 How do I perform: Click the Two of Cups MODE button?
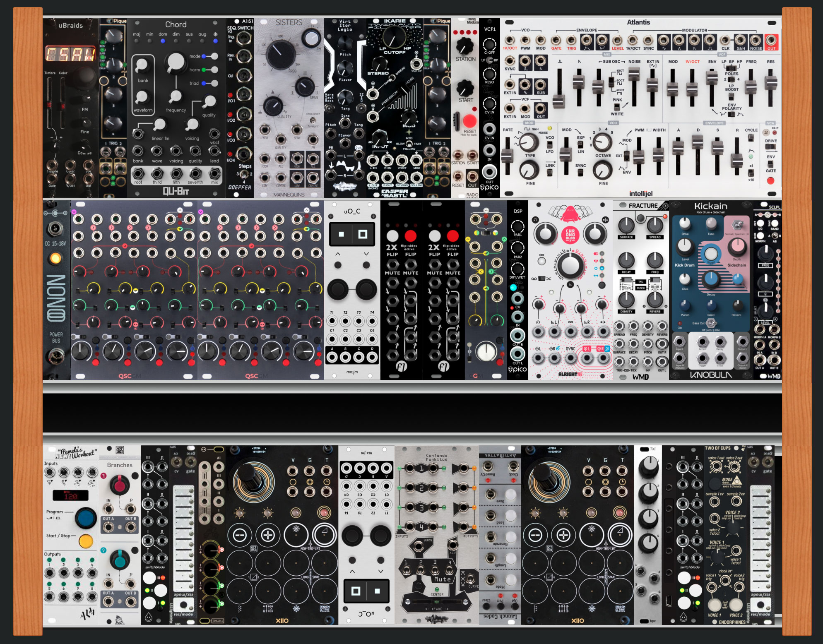(x=715, y=483)
